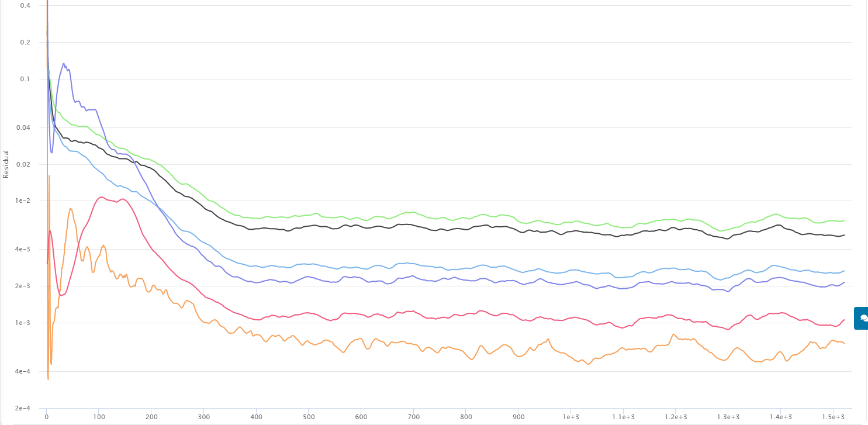This screenshot has width=868, height=425.
Task: Open the blue chat widget icon
Action: pyautogui.click(x=862, y=318)
